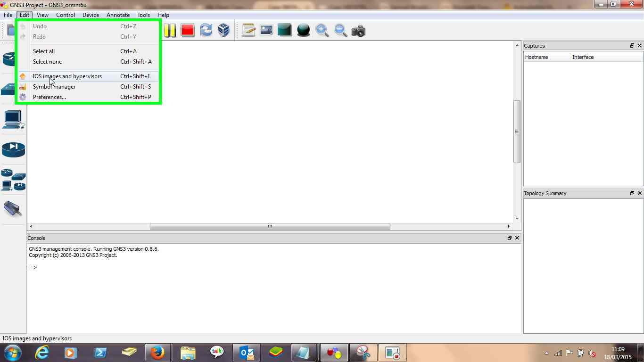Viewport: 644px width, 362px height.
Task: Select the Add a link cable icon
Action: pos(13,208)
